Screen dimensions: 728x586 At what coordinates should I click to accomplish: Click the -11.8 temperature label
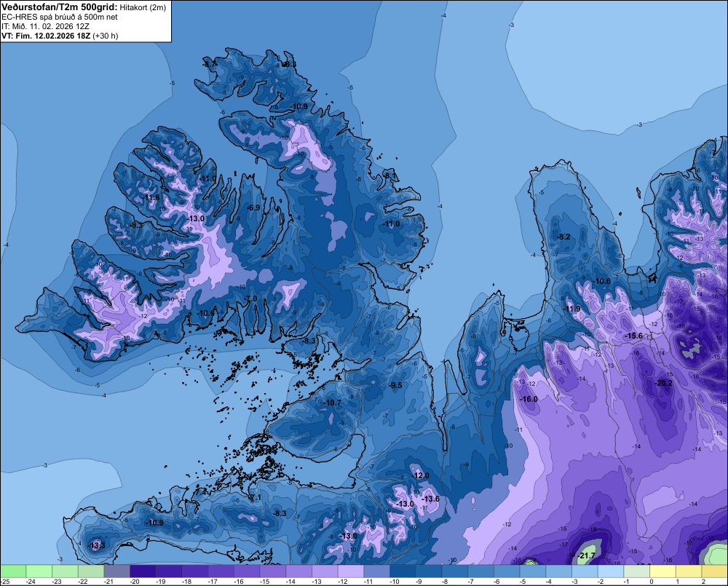click(151, 197)
